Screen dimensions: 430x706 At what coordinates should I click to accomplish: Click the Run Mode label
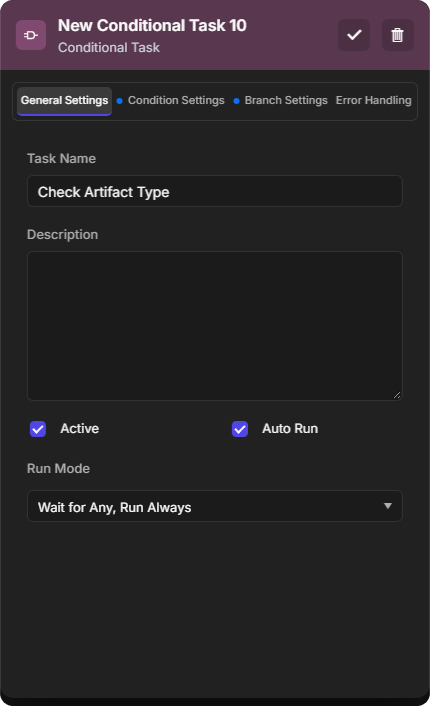pyautogui.click(x=59, y=469)
